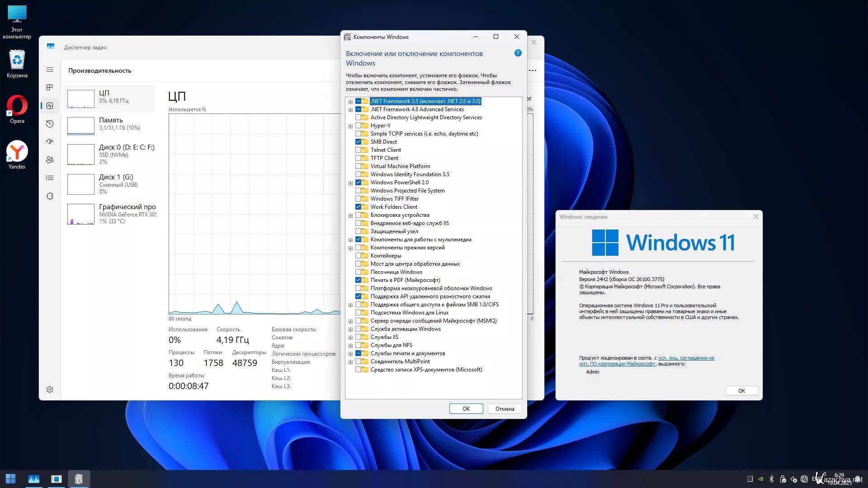Expand .NET Framework 4.8 Advanced Services
Screen dimensions: 868x488
[350, 110]
